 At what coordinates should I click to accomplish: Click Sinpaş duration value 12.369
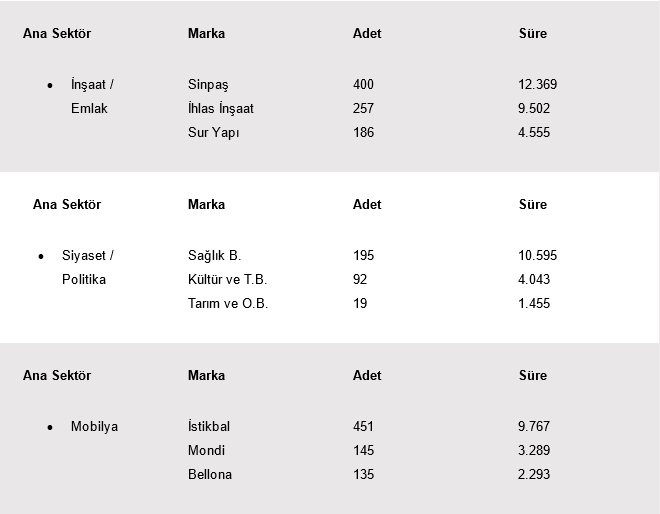(537, 85)
